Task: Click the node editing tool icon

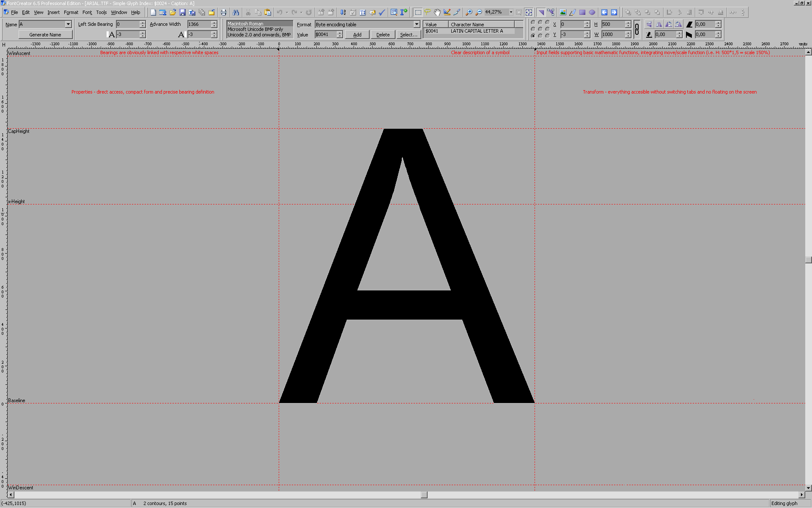Action: (551, 13)
